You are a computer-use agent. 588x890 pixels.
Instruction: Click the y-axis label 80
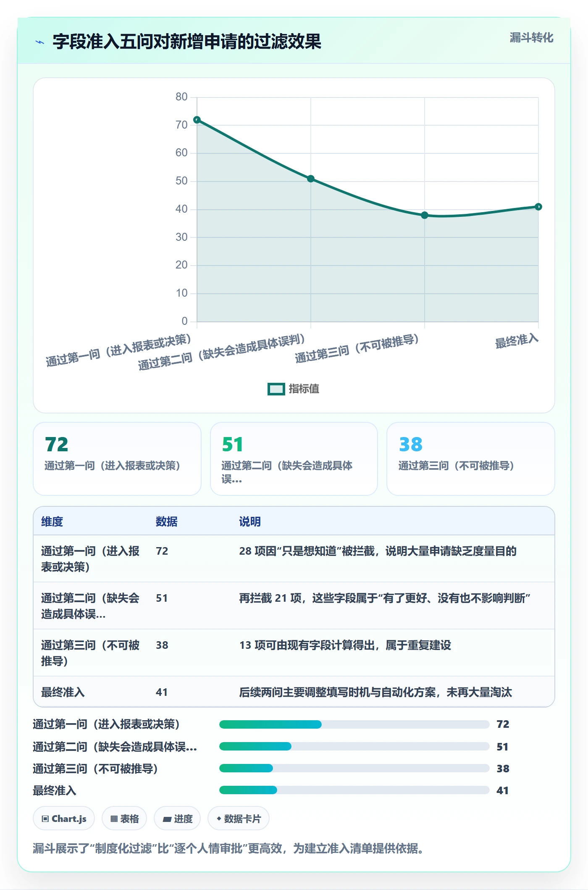pyautogui.click(x=181, y=97)
